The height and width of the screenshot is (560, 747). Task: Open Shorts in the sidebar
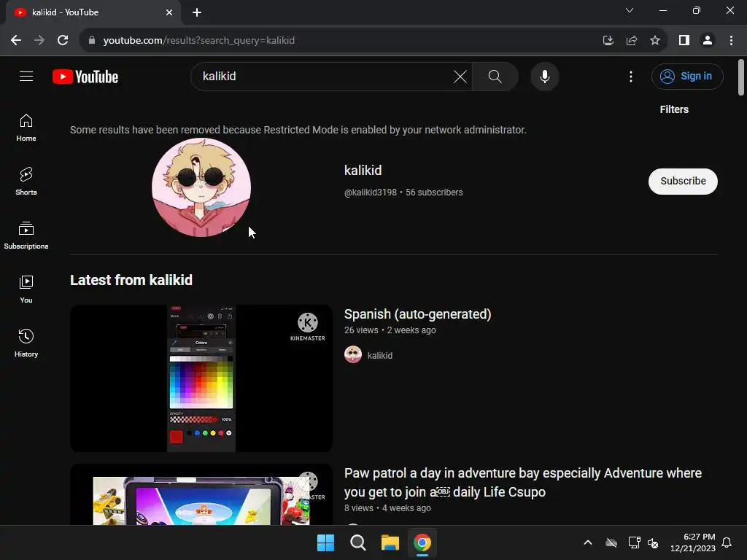click(26, 182)
